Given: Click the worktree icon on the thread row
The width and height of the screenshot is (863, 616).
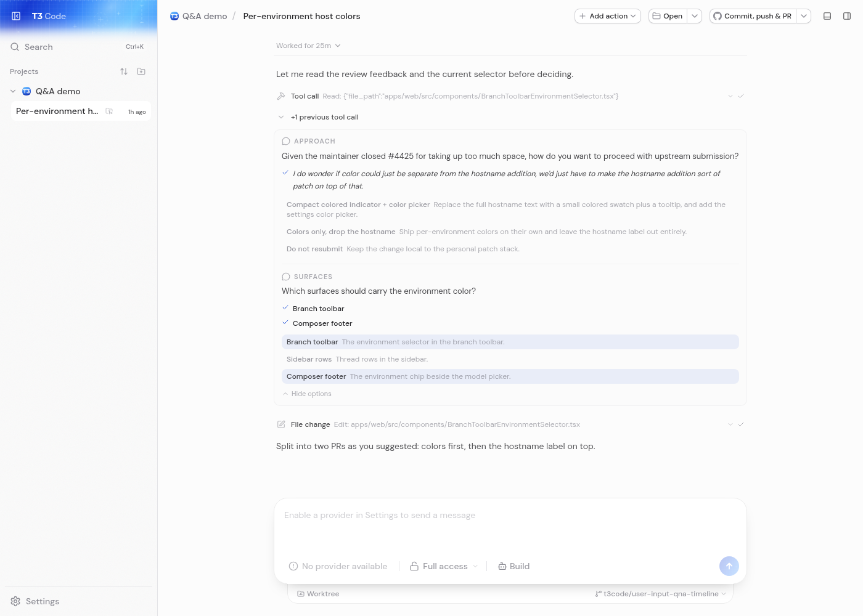Looking at the screenshot, I should point(109,111).
